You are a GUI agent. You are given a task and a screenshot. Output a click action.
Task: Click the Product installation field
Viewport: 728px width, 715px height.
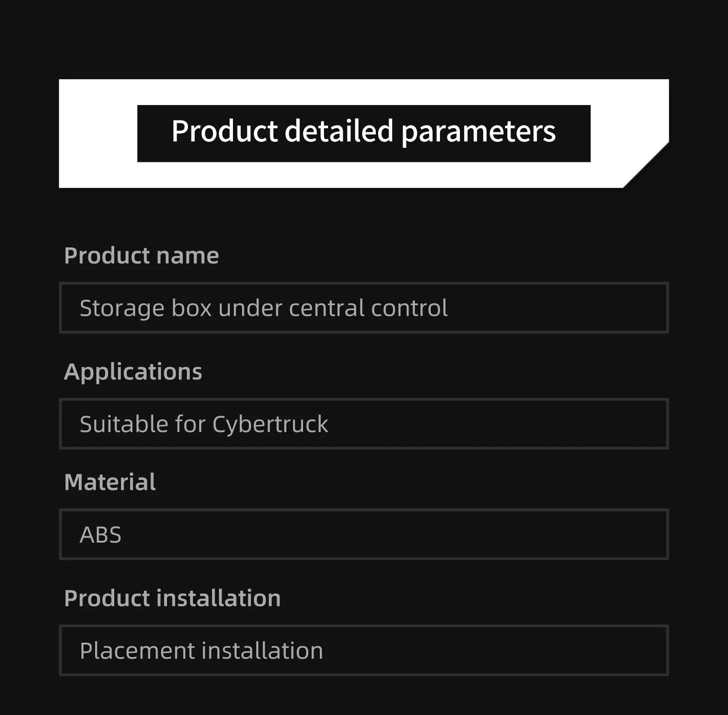point(364,650)
